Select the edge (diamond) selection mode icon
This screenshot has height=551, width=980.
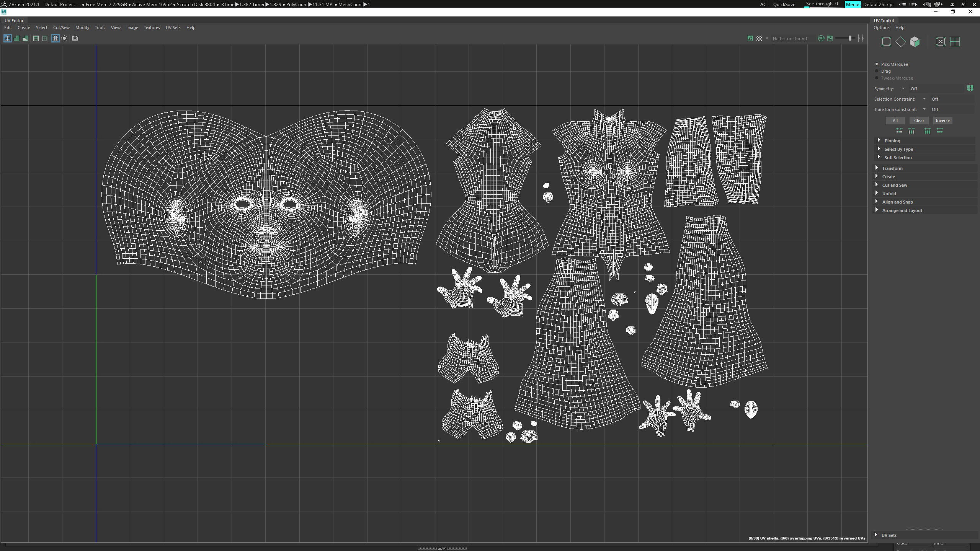[900, 42]
